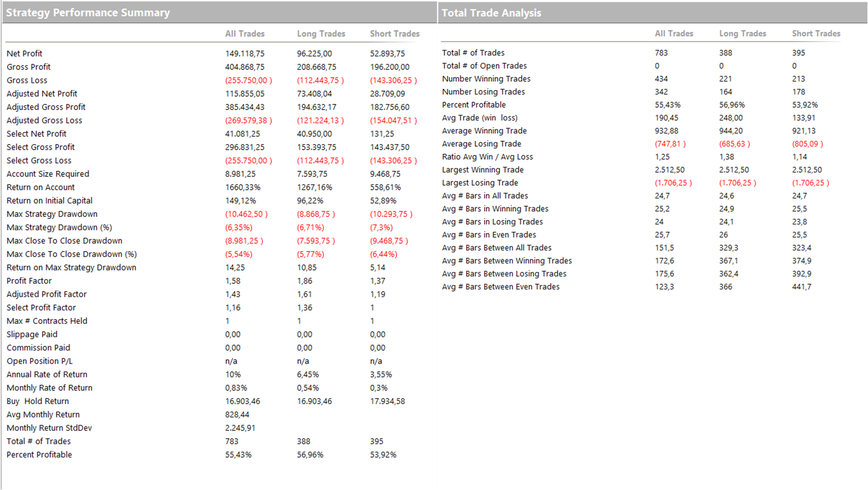Screen dimensions: 868x490
Task: Click the Return on Account All Trades value
Action: pos(243,187)
